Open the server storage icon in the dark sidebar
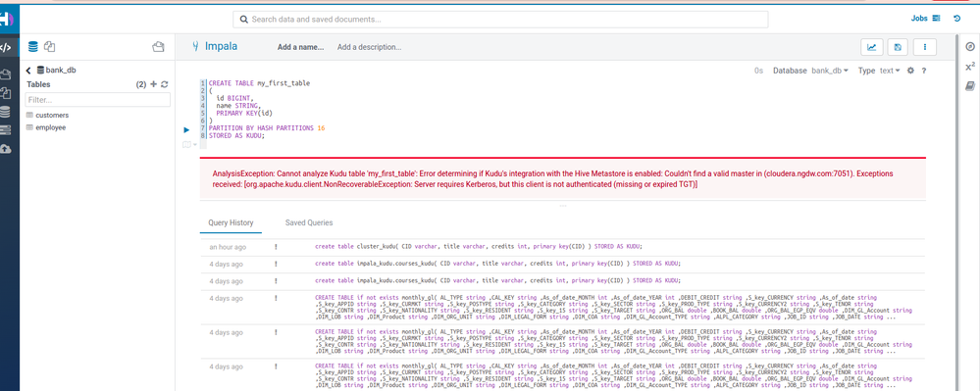 6,130
